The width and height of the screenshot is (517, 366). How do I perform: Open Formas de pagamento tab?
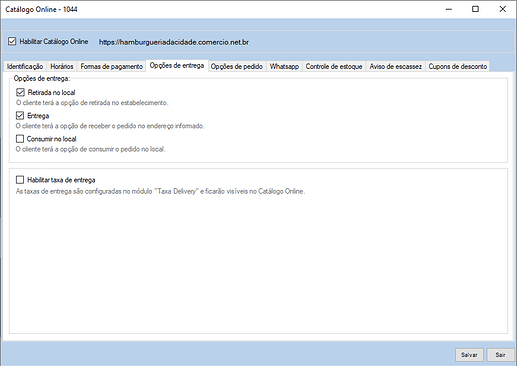pos(111,66)
